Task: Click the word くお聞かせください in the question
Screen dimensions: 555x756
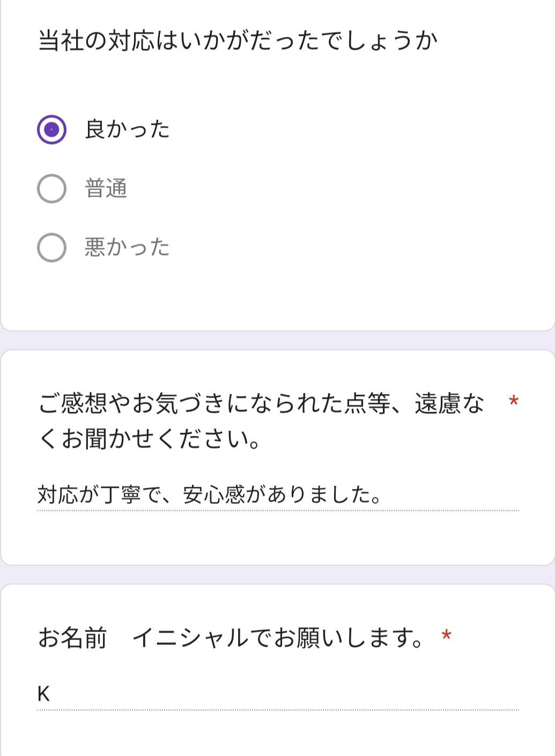Action: [x=149, y=440]
